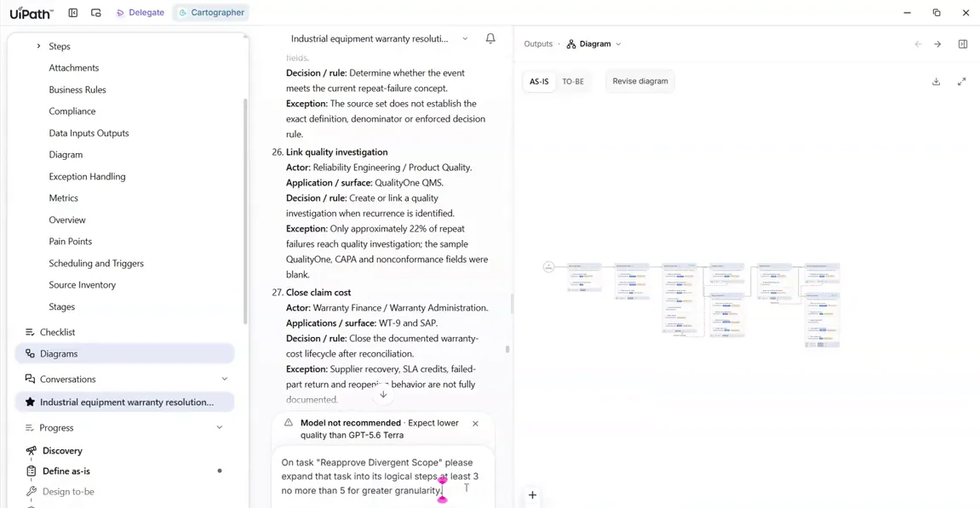Viewport: 980px width, 508px height.
Task: Click the Define as-is clipboard icon
Action: coord(32,471)
